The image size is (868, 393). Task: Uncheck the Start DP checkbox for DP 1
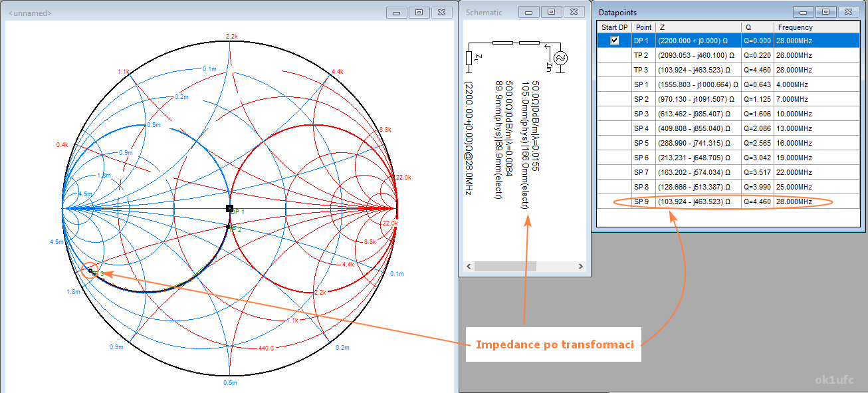coord(614,41)
